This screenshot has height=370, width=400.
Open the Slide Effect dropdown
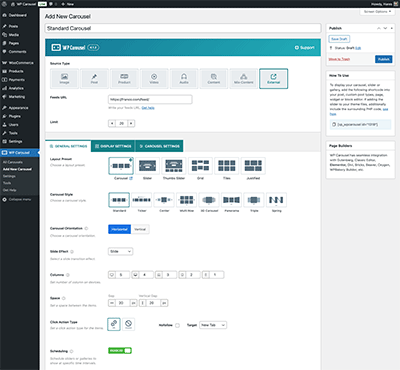(121, 251)
